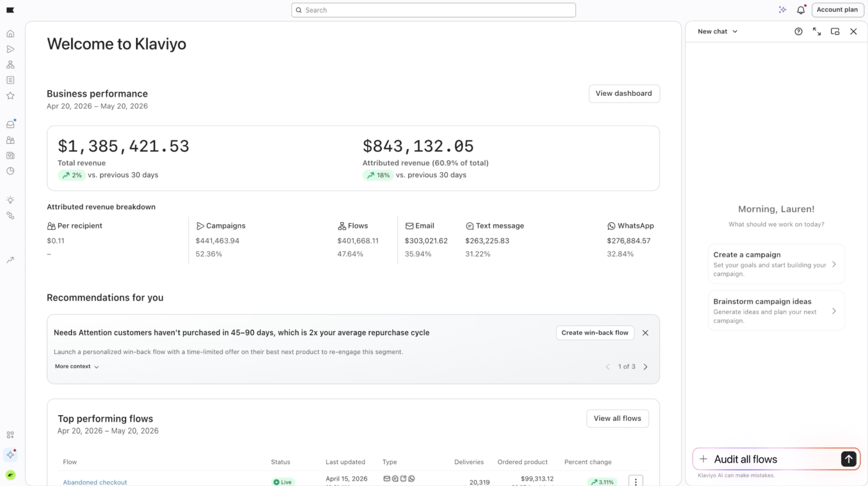868x486 pixels.
Task: Click Create win-back flow button
Action: click(x=595, y=332)
